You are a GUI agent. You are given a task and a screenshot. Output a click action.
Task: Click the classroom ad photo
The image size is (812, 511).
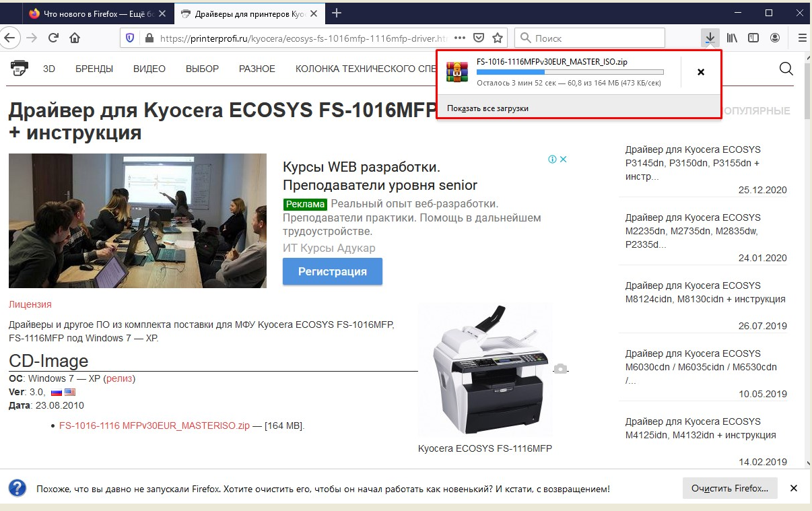[x=137, y=221]
